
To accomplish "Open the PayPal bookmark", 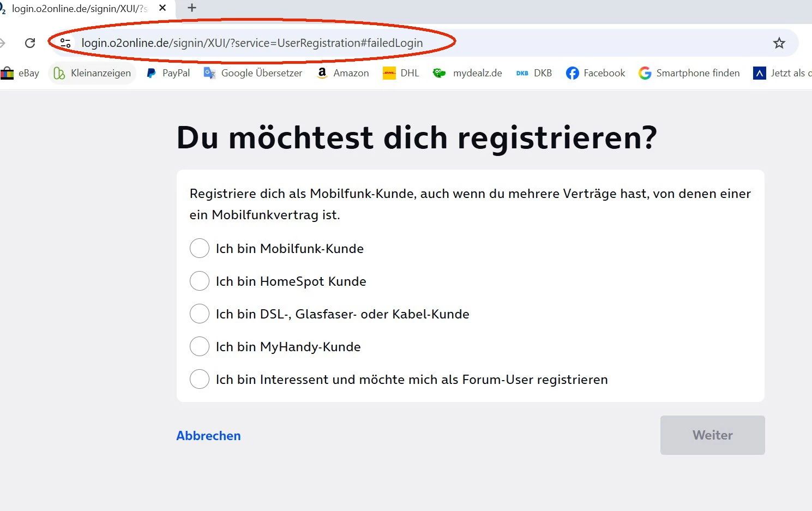I will tap(169, 73).
